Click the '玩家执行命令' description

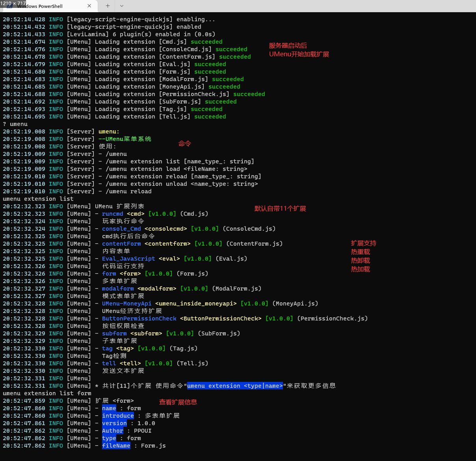[123, 221]
